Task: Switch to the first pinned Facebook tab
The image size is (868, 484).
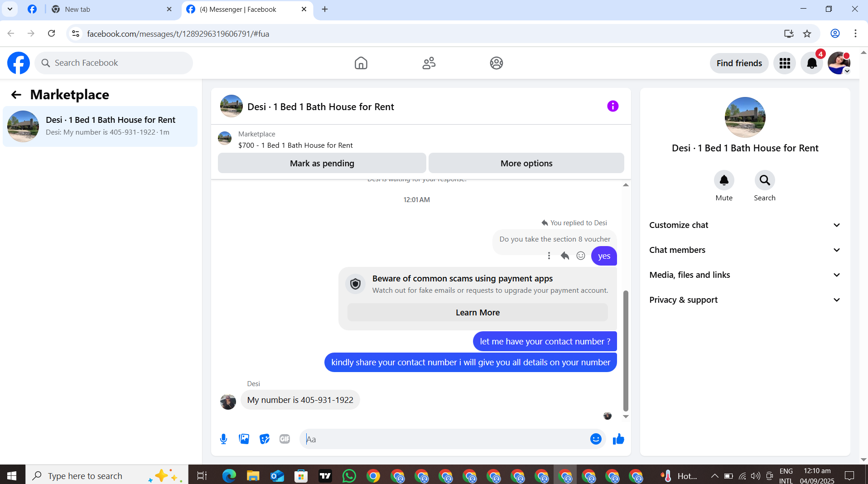Action: pyautogui.click(x=32, y=10)
